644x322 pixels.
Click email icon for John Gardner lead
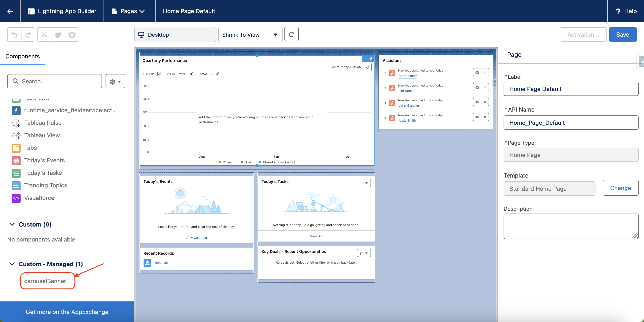click(x=477, y=102)
